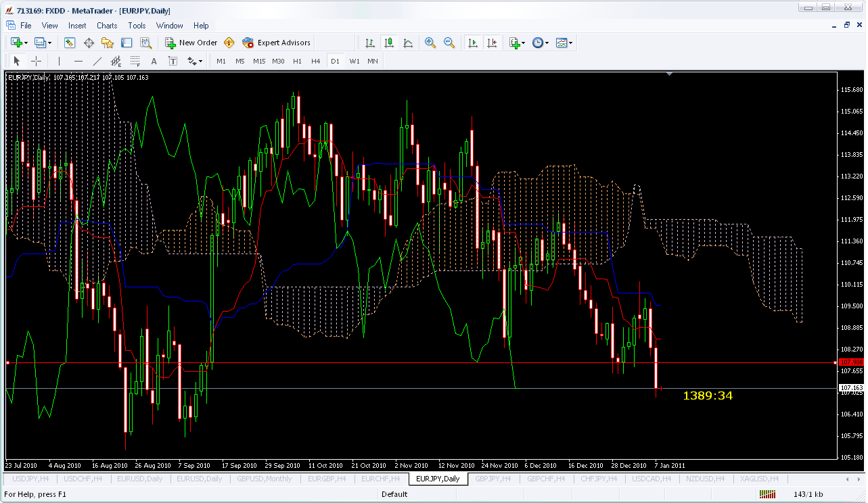This screenshot has width=868, height=503.
Task: Switch timeframe to H1
Action: pos(297,61)
